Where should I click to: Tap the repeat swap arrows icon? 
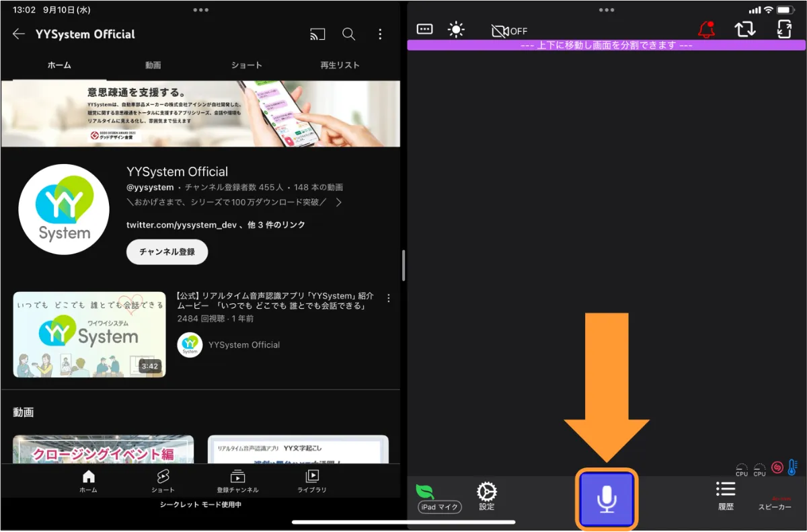tap(745, 30)
